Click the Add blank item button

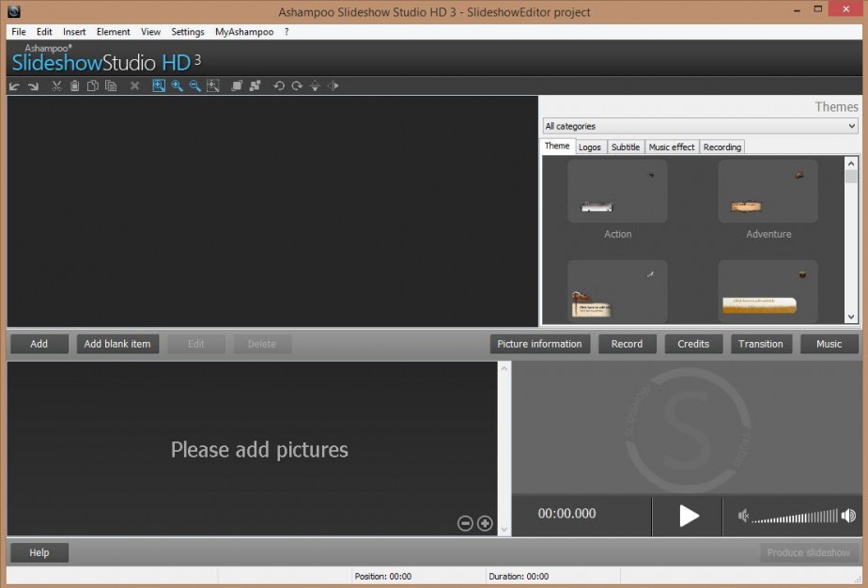coord(117,344)
